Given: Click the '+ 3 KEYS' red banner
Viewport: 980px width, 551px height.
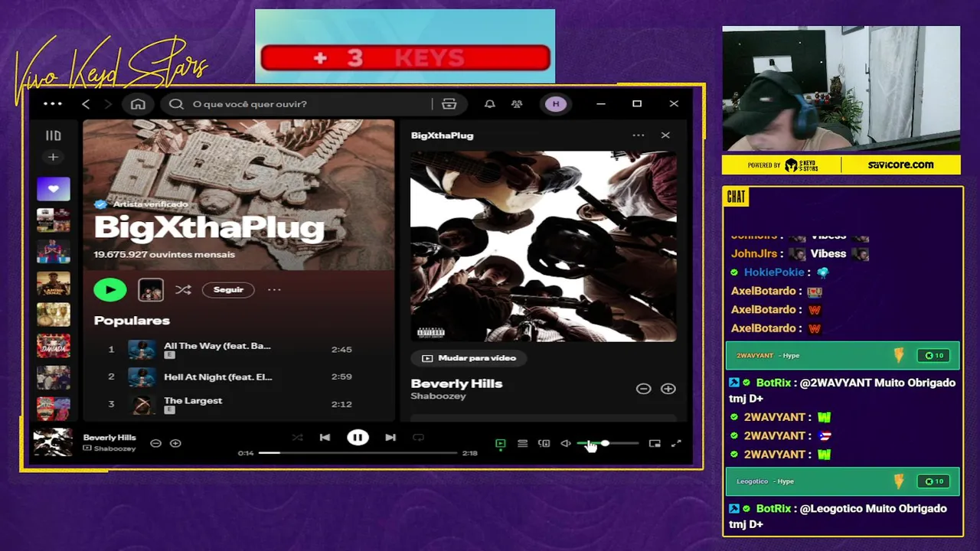Looking at the screenshot, I should (405, 58).
